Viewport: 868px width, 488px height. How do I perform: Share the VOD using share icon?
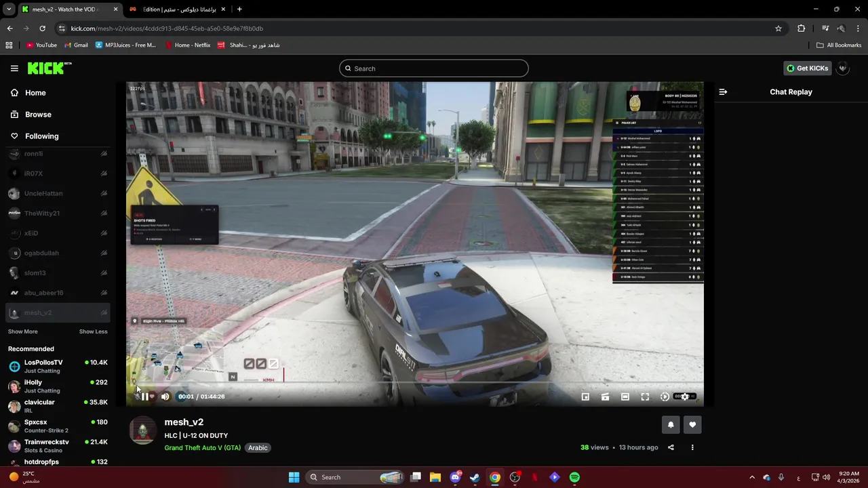[x=671, y=447]
